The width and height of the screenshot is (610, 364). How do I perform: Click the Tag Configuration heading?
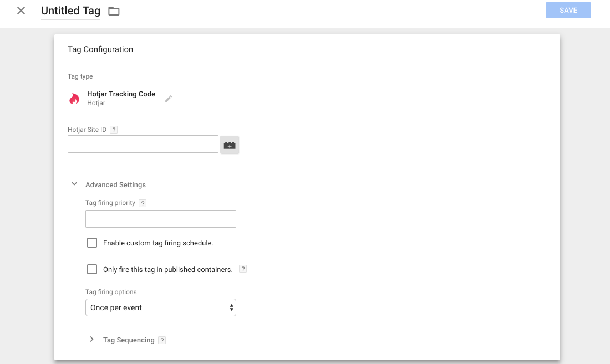point(100,49)
